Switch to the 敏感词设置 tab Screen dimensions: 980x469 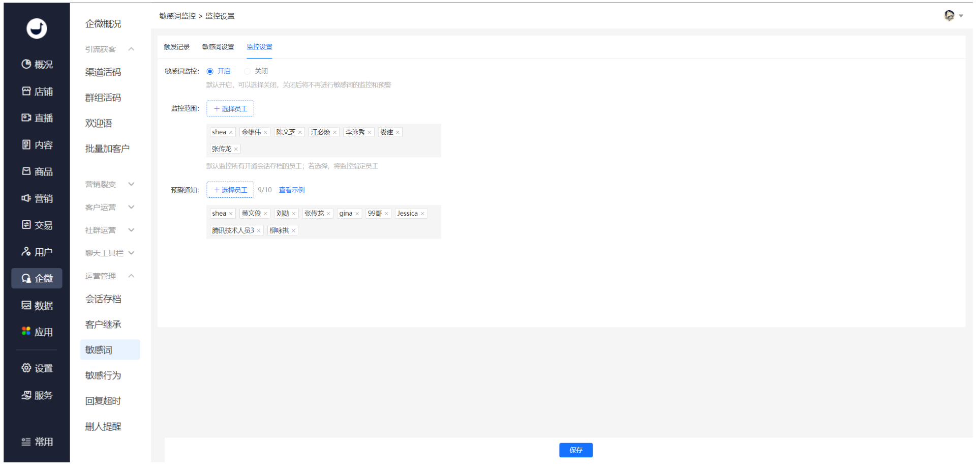[218, 47]
